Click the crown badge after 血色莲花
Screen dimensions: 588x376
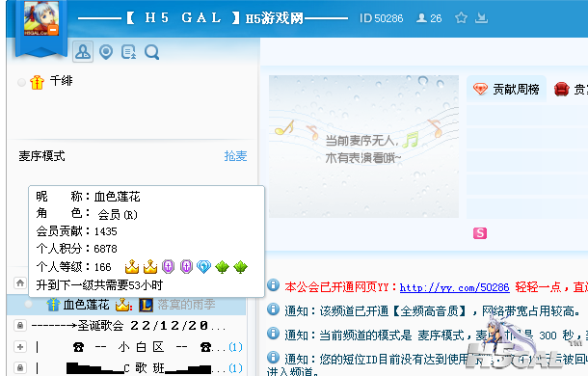[x=122, y=305]
